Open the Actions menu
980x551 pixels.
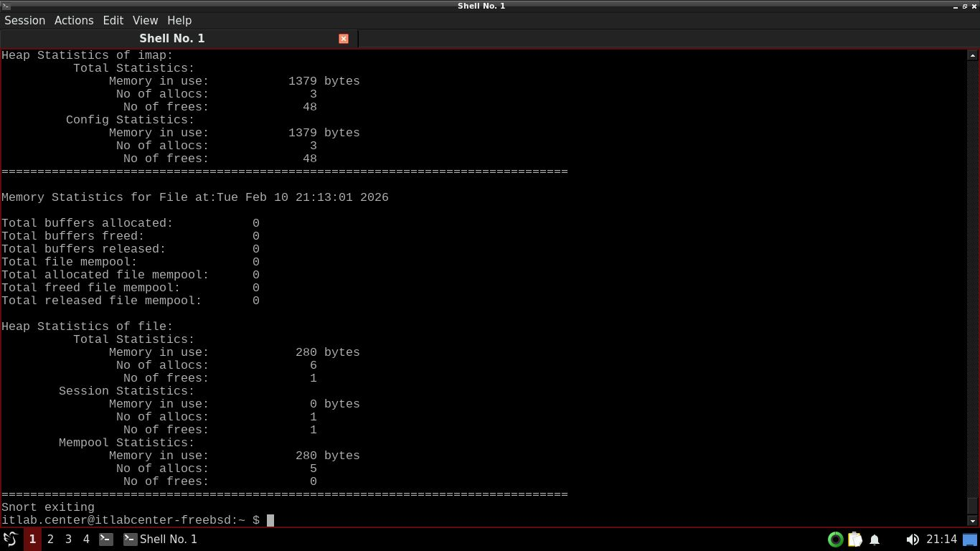(x=74, y=20)
